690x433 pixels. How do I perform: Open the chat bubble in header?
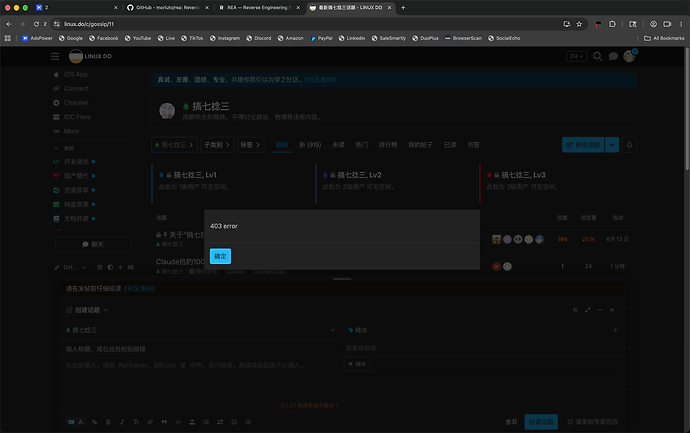tap(613, 56)
